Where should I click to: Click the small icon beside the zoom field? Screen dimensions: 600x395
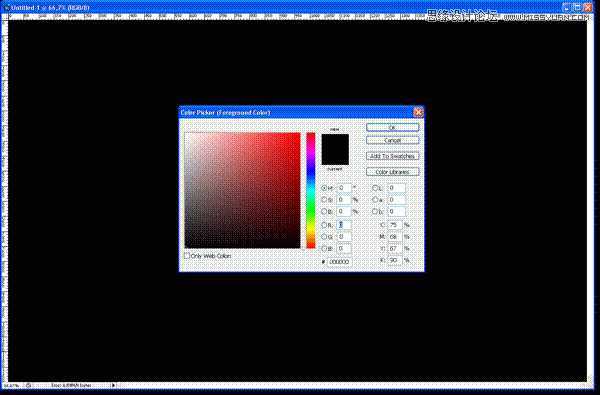28,385
